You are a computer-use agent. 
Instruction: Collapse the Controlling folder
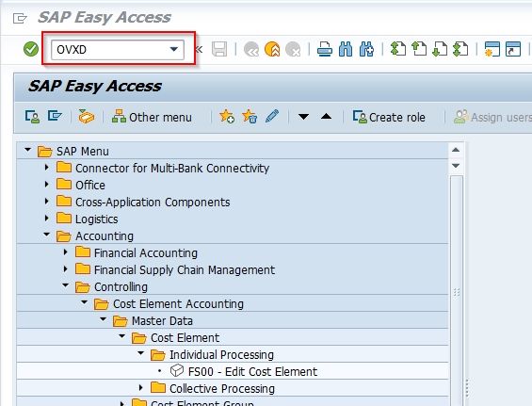point(66,285)
